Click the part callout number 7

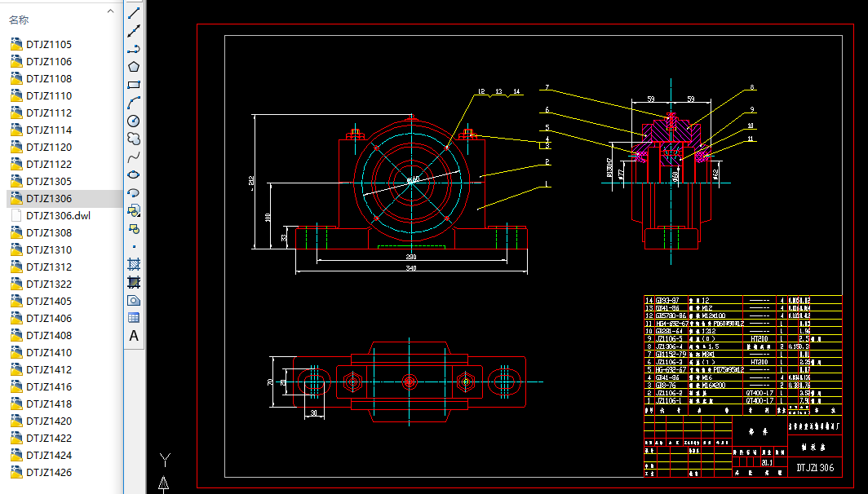547,87
